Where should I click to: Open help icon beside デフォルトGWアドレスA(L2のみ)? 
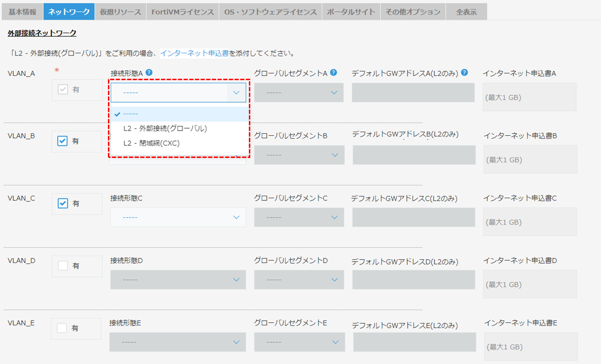tap(464, 73)
